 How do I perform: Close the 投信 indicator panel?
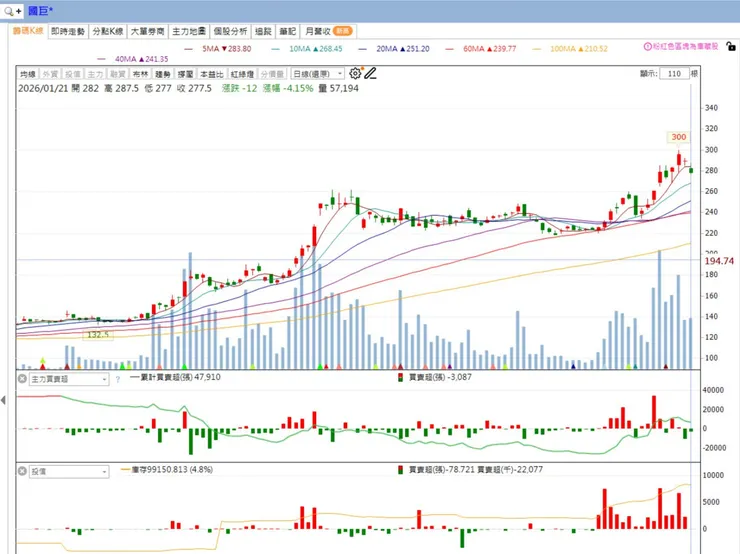[22, 471]
